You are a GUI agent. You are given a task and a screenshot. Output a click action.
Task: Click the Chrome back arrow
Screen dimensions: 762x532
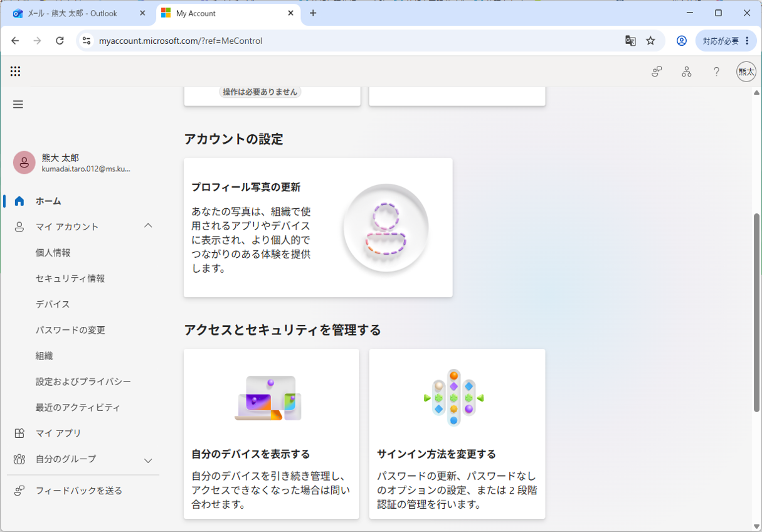(15, 41)
